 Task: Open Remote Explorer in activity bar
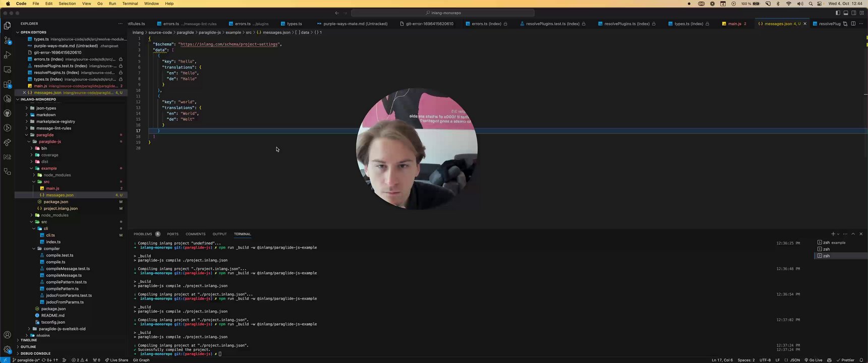(7, 69)
